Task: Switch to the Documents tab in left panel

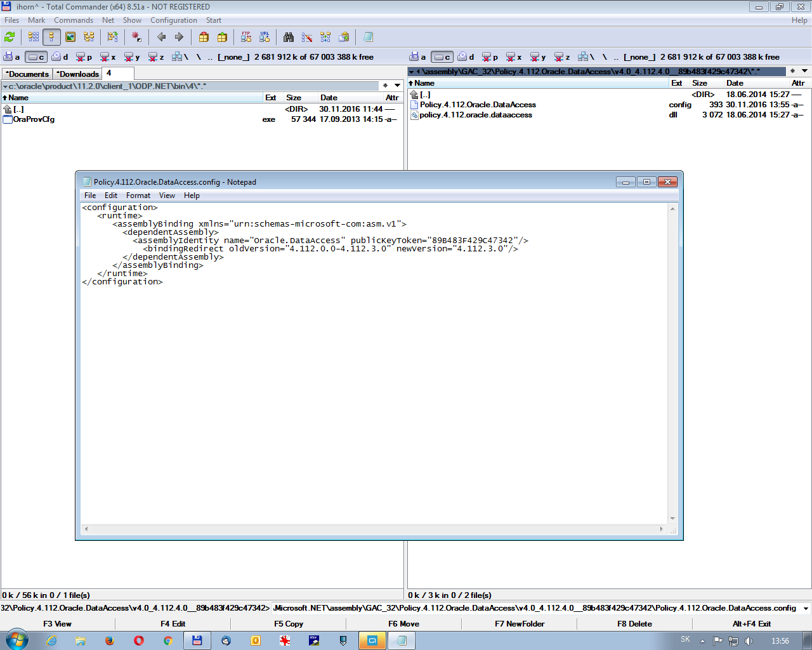Action: (27, 74)
